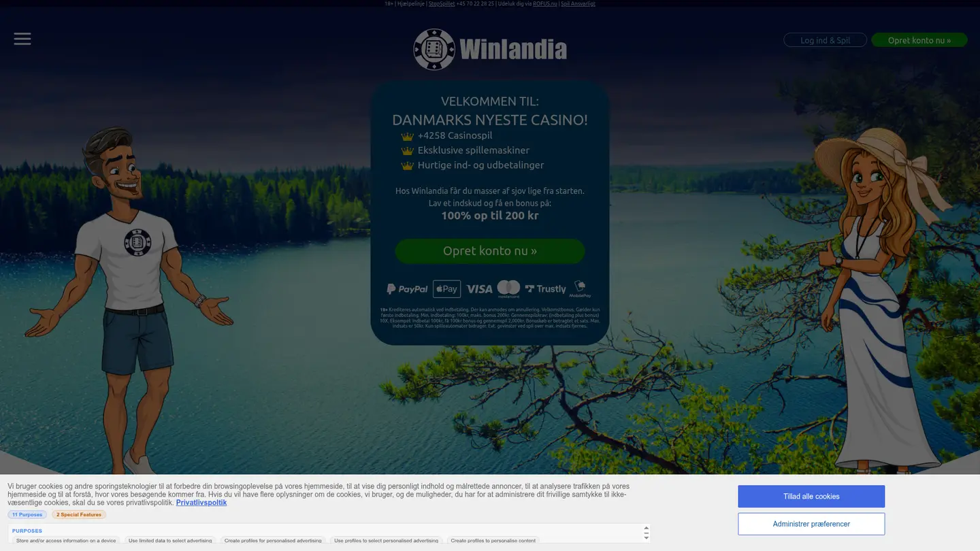This screenshot has width=980, height=551.
Task: Click 'Store and/or access information on a device' chip
Action: (66, 540)
